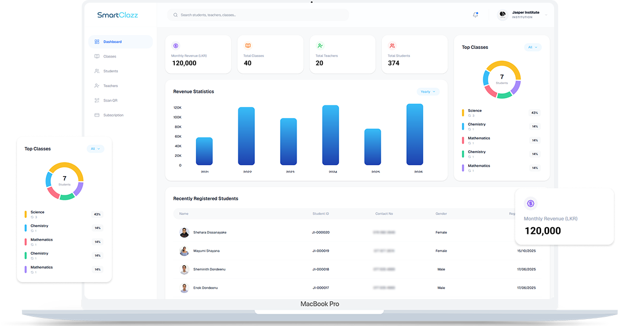Open Shehara Dissanayake student row

tap(357, 232)
